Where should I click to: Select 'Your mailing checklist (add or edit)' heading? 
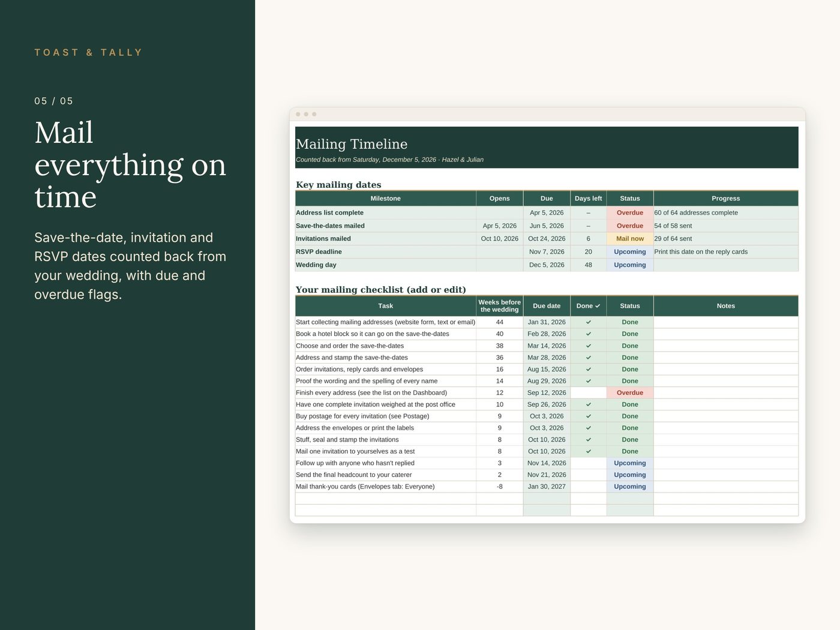click(381, 290)
